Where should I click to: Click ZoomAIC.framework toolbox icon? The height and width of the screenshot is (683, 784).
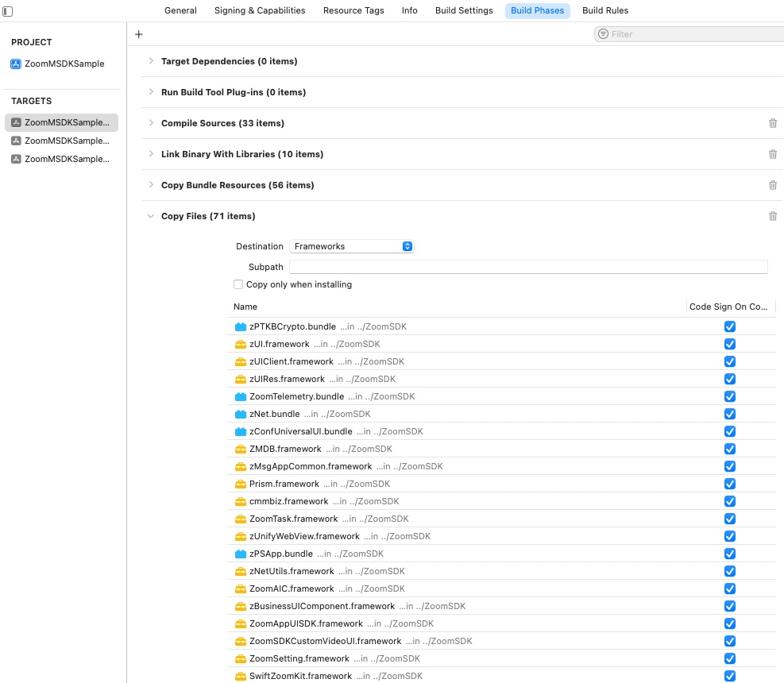[x=241, y=589]
